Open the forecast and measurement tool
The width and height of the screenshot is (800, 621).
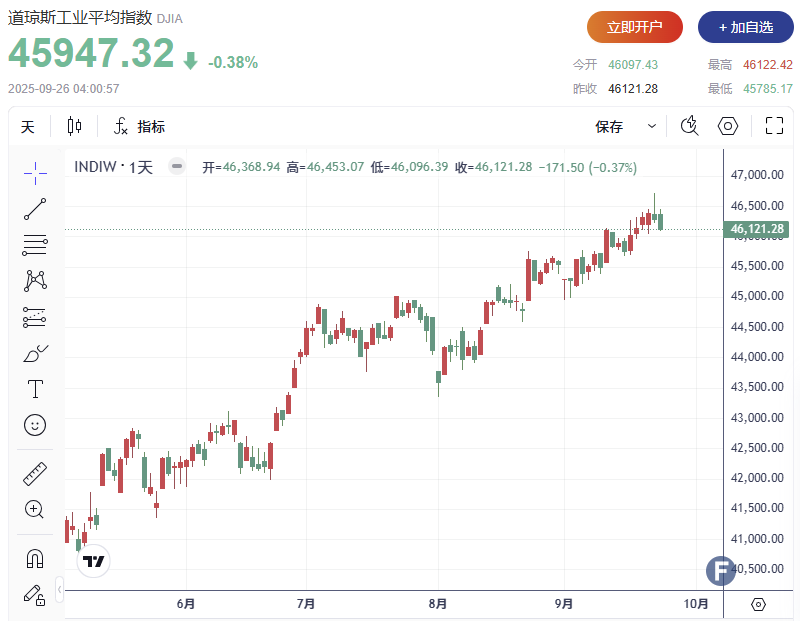35,317
